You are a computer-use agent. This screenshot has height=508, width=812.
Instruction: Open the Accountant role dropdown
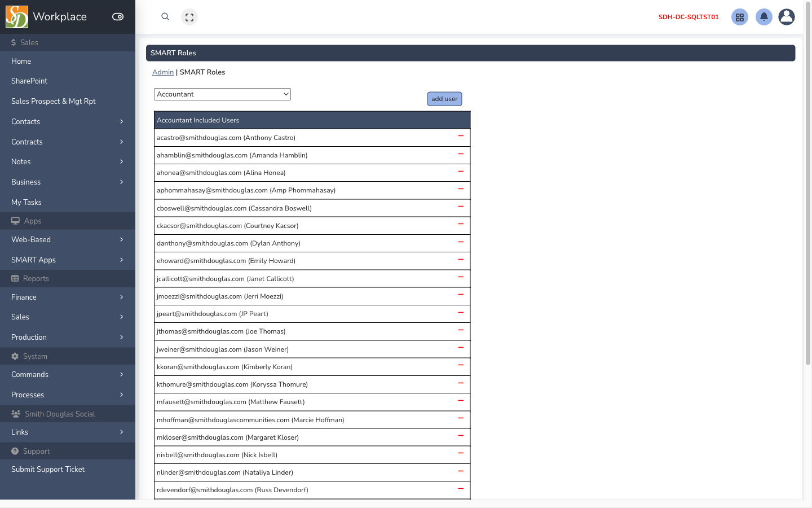tap(222, 94)
